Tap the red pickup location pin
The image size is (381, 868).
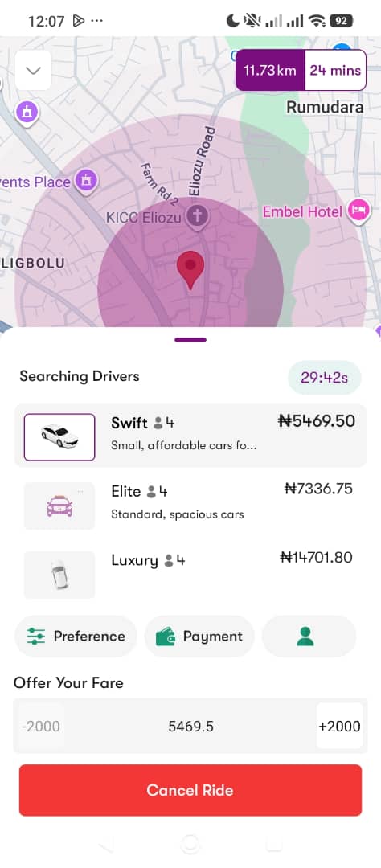190,269
